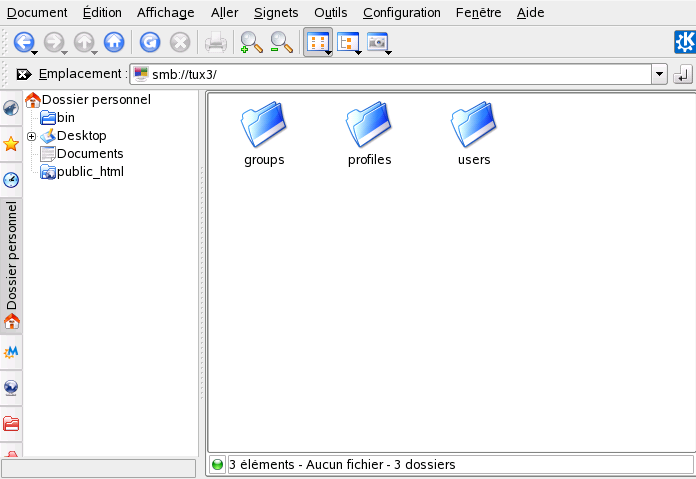Screen dimensions: 696x479
Task: Open the top navigation panel tab in the sidebar
Action: 11,108
